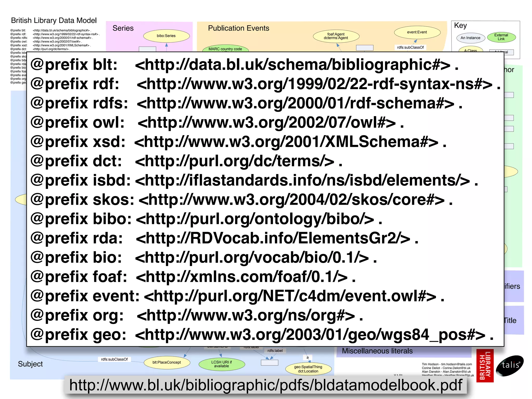Click the British Library logo
This screenshot has width=532, height=399.
tap(485, 366)
